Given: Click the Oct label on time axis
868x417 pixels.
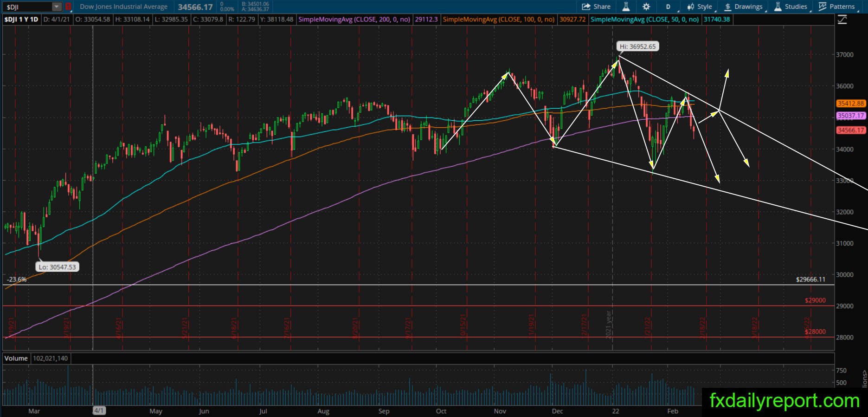Looking at the screenshot, I should pyautogui.click(x=441, y=411).
